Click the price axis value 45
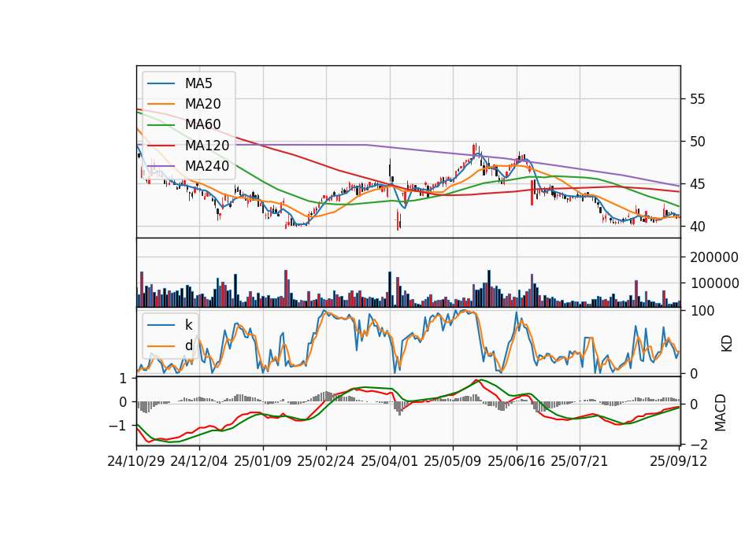 coord(698,184)
